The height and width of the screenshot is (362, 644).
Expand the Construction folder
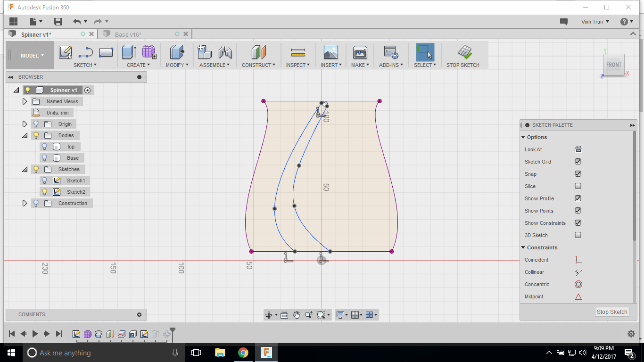tap(25, 203)
